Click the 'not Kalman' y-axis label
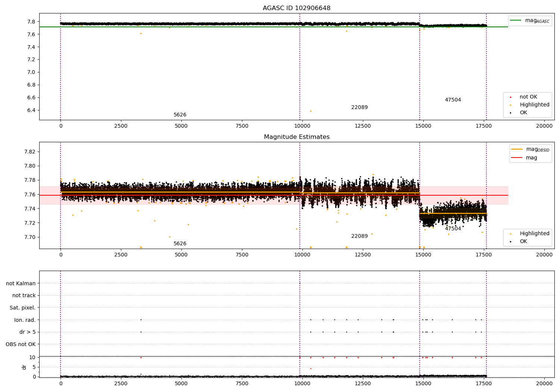Screen dimensions: 560x392 (21, 284)
